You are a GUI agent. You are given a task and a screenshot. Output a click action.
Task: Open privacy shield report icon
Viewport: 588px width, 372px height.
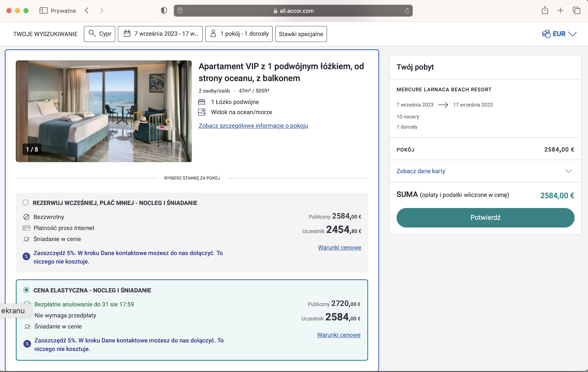coord(164,11)
